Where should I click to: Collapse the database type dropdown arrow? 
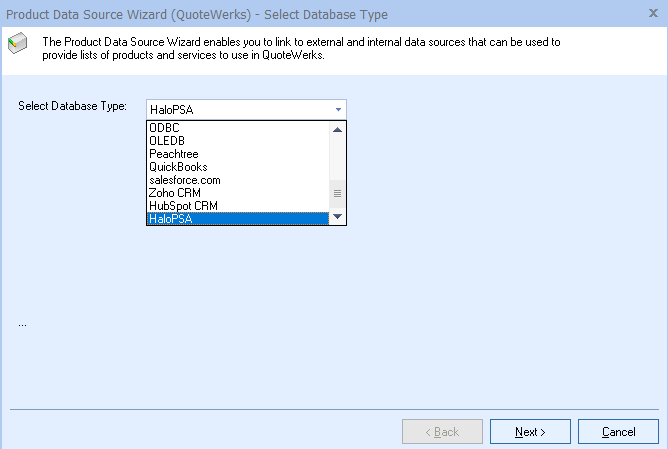tap(338, 109)
